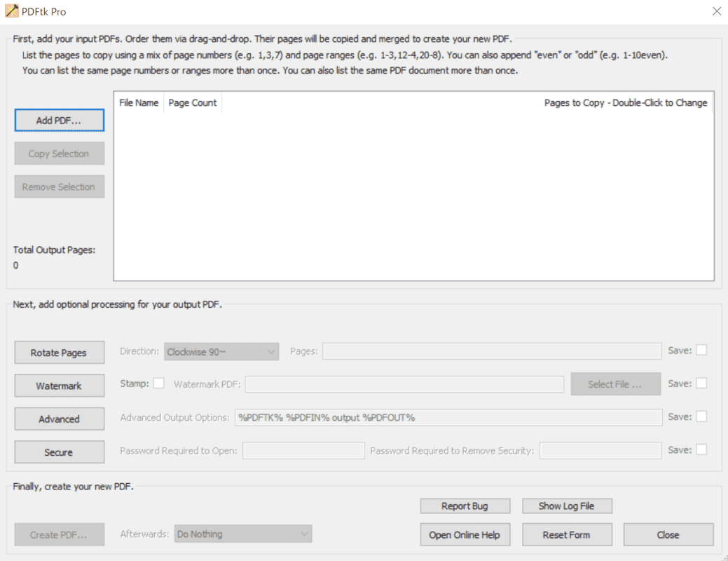This screenshot has height=561, width=728.
Task: Enable the Watermark option
Action: point(59,386)
